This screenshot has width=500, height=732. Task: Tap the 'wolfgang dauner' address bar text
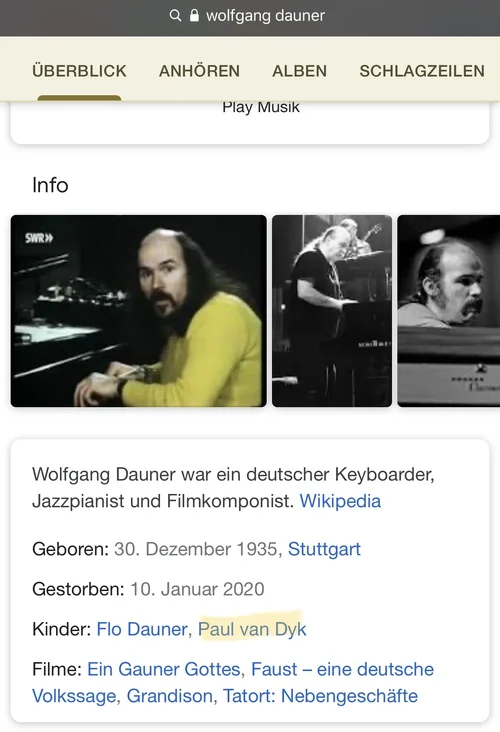(x=265, y=16)
